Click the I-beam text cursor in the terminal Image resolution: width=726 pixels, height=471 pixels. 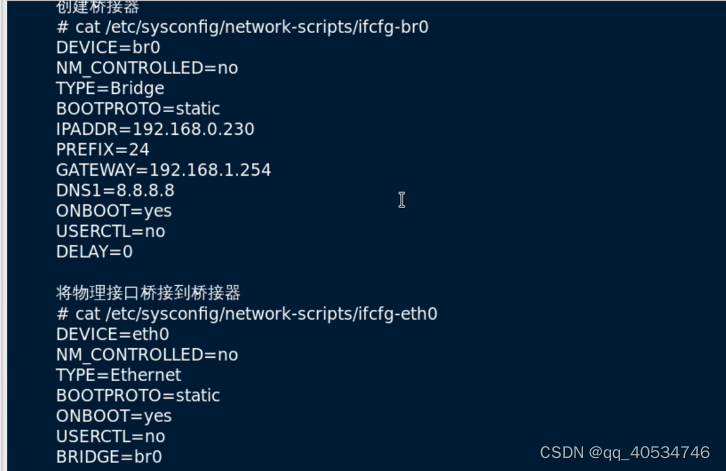pos(401,200)
